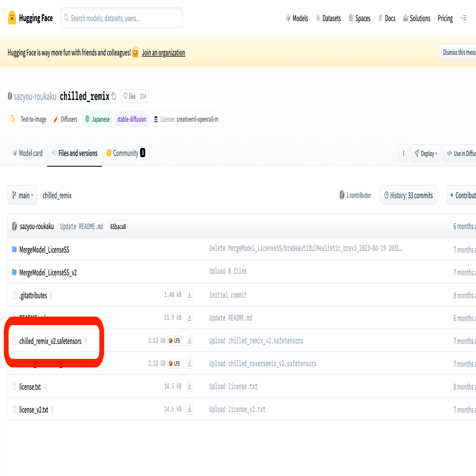Click the License creativeml-openrail-m tag
The height and width of the screenshot is (476, 476).
tap(186, 119)
